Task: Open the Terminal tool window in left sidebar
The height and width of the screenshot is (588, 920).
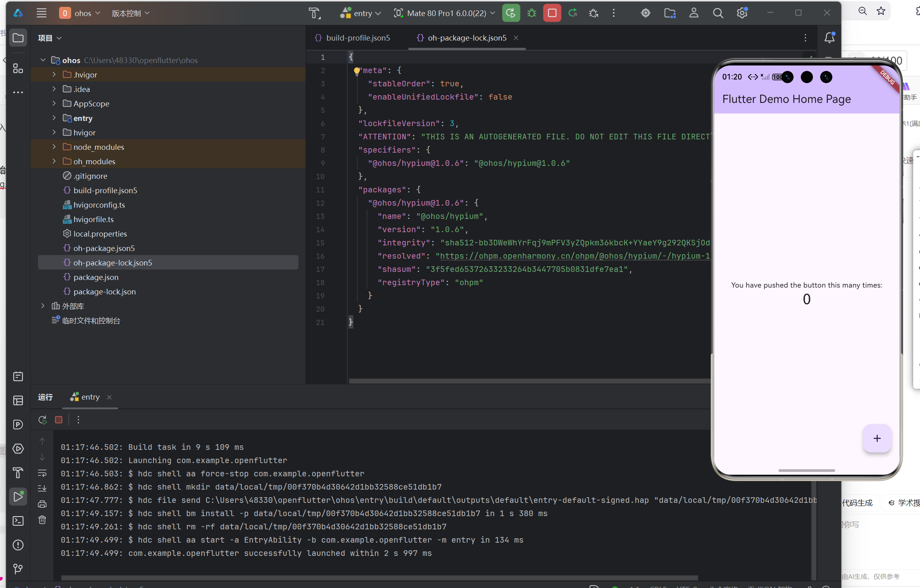Action: tap(18, 521)
